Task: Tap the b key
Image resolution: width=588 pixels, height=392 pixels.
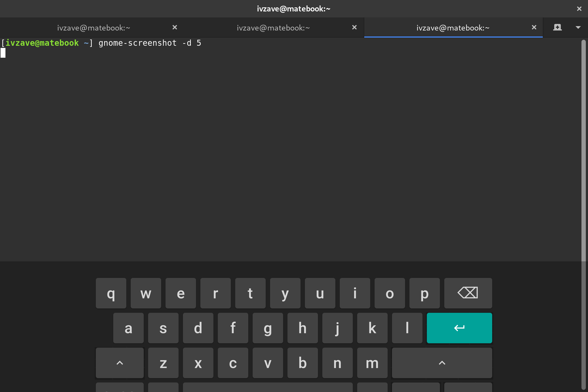Action: click(303, 363)
